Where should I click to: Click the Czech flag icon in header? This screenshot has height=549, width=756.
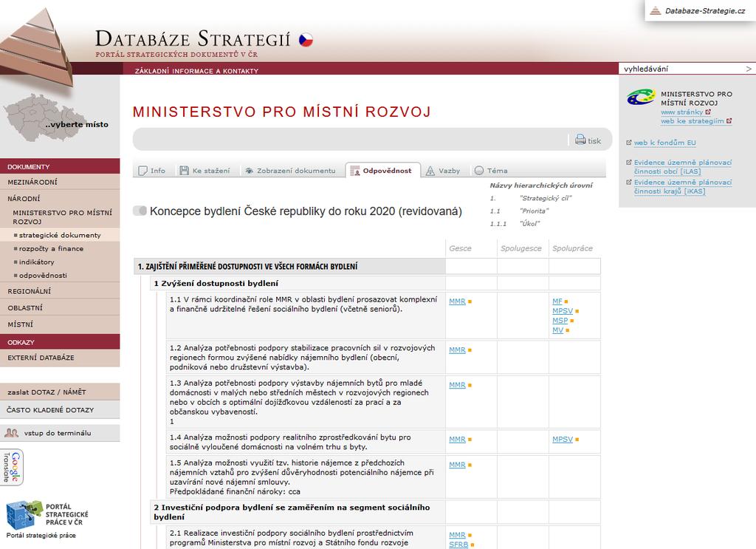pyautogui.click(x=306, y=40)
